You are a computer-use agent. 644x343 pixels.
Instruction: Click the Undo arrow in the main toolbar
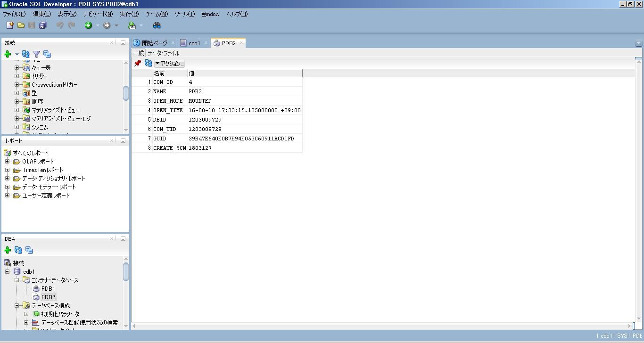(x=60, y=25)
